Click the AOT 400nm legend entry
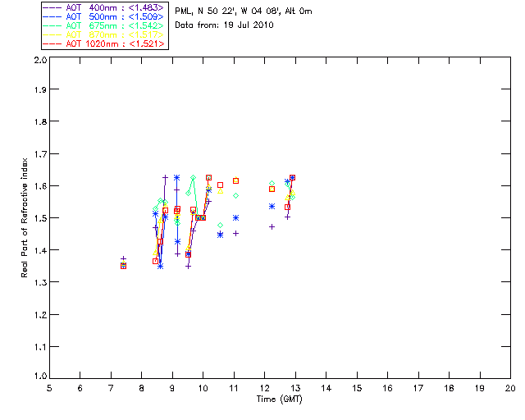This screenshot has height=420, width=525. [103, 7]
